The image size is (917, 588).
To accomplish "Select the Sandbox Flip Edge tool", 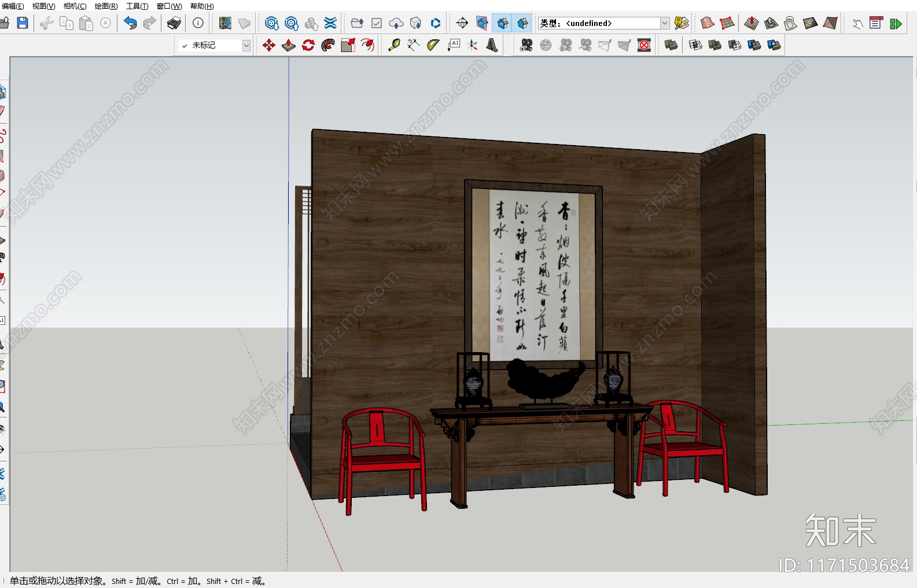I will tap(830, 23).
